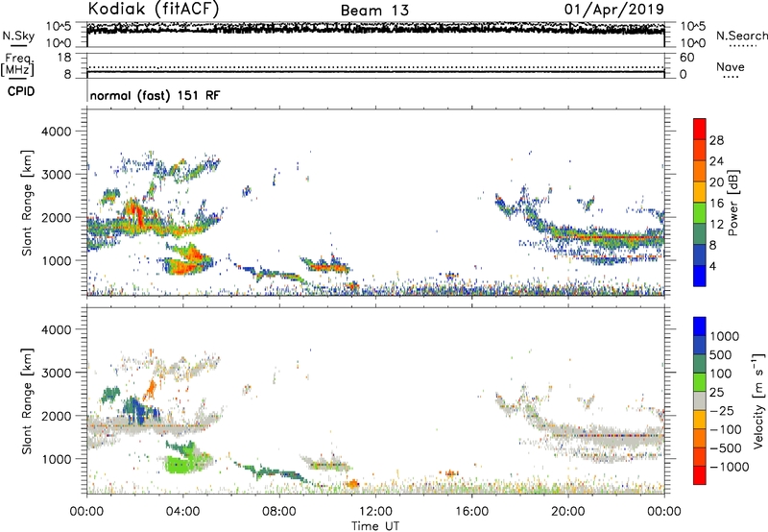Click the 'N.Search' legend label

pos(741,36)
